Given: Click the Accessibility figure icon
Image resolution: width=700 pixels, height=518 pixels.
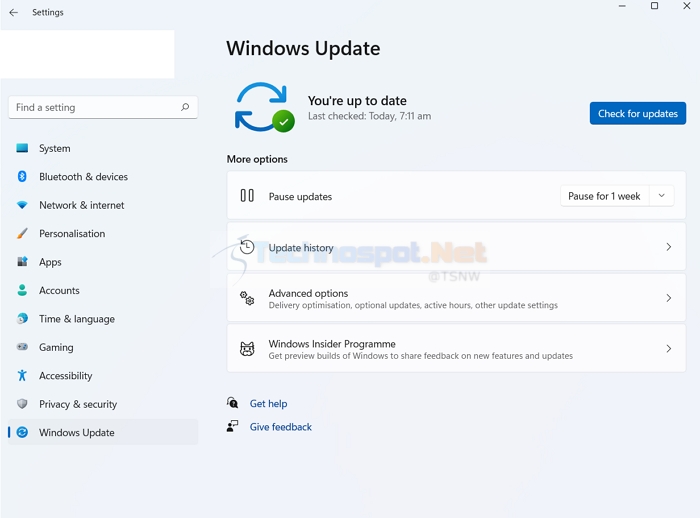Looking at the screenshot, I should tap(22, 376).
